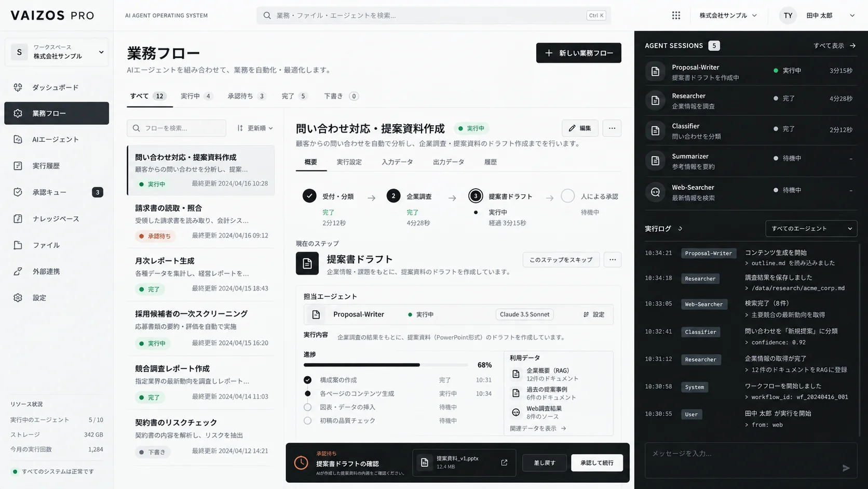Open ファイル sidebar item

(x=57, y=245)
